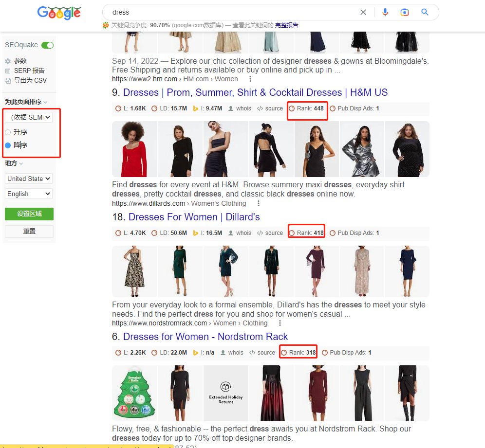Open Dresses For Women Dillard's link
This screenshot has height=448, width=485.
coord(194,217)
